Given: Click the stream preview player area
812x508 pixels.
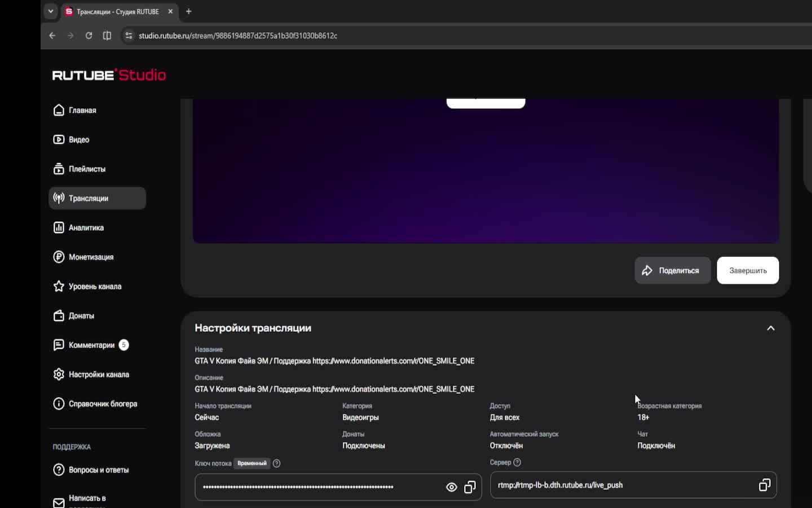Looking at the screenshot, I should click(x=486, y=171).
